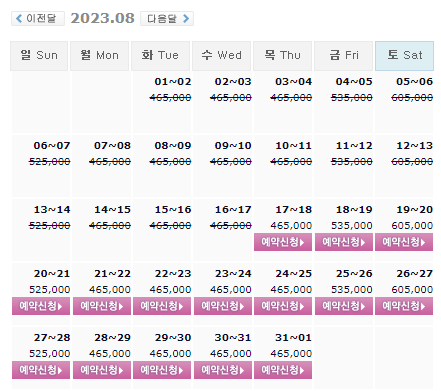Click the 525,000 price under 20~21
Screen dimensions: 441x391
click(x=50, y=290)
